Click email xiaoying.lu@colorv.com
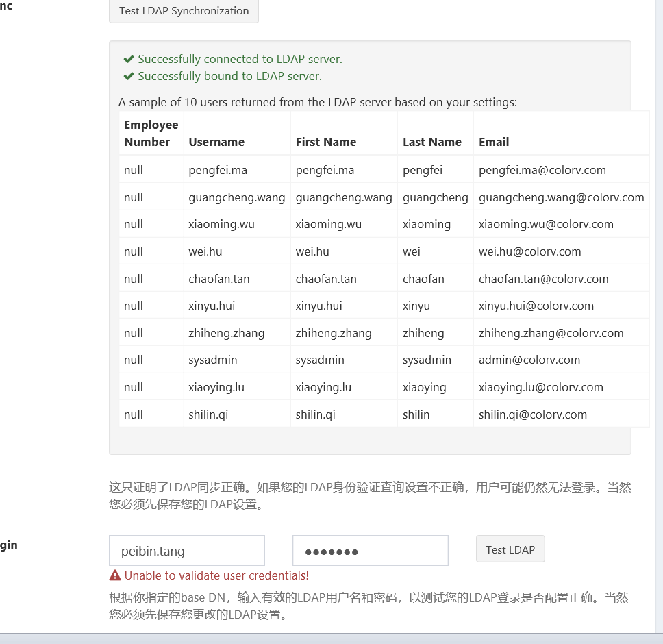The width and height of the screenshot is (663, 644). click(541, 387)
